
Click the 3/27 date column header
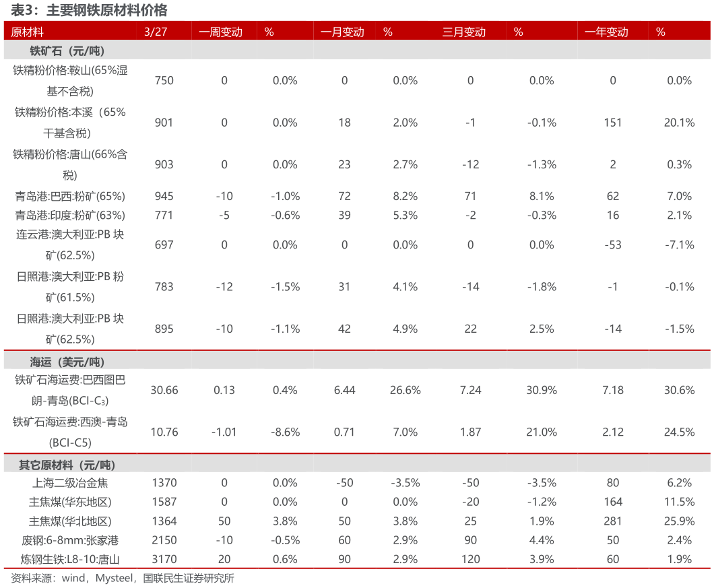pyautogui.click(x=156, y=32)
